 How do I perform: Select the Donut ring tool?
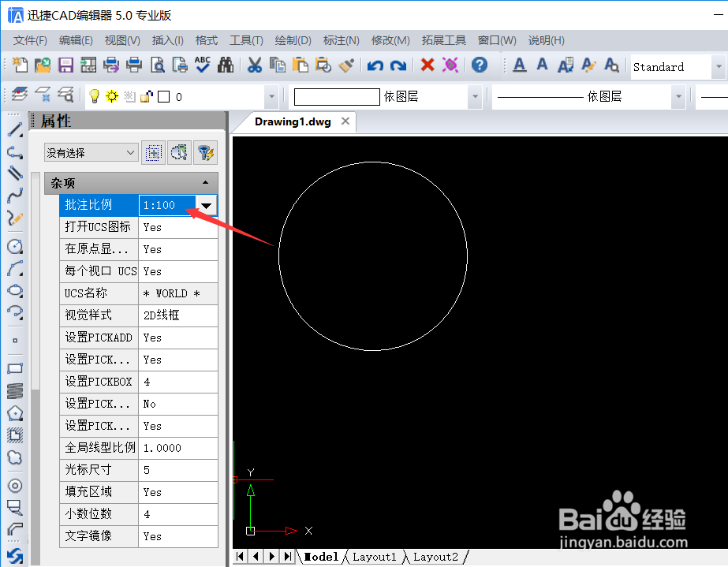tap(15, 486)
